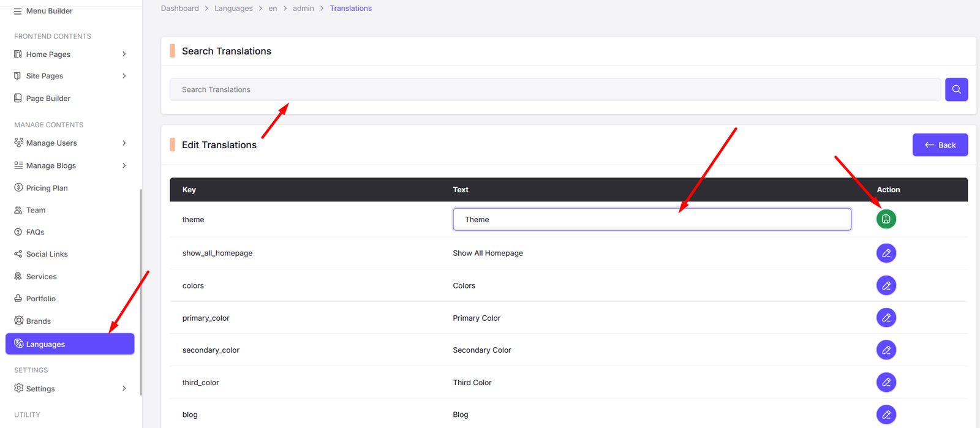Expand the Home Pages submenu
980x428 pixels.
[x=124, y=54]
